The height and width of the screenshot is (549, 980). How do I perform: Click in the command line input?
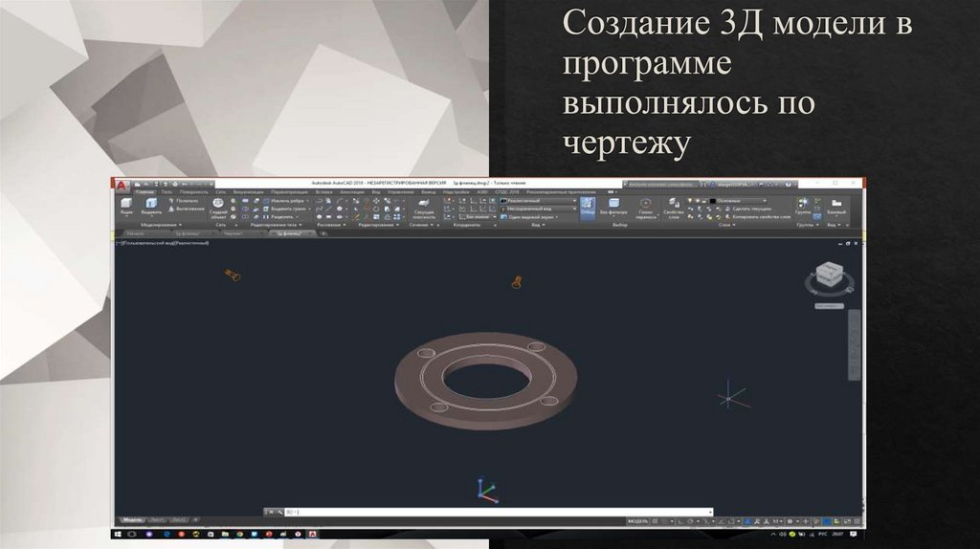(498, 512)
